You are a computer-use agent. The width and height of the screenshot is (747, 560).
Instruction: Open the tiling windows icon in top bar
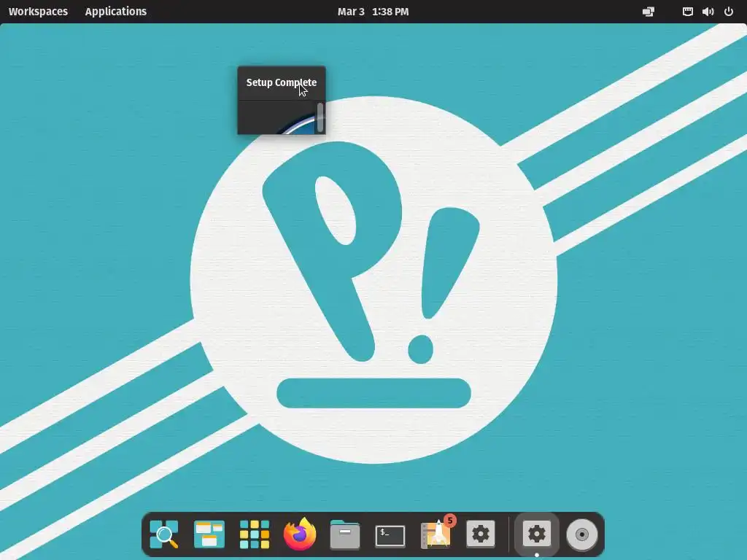pyautogui.click(x=649, y=12)
